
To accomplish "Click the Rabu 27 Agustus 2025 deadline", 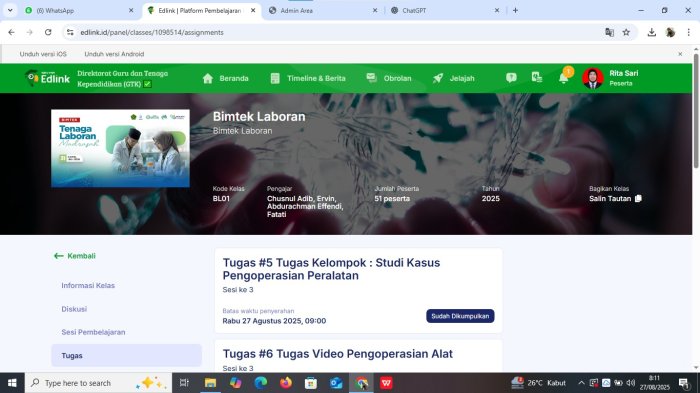I will (x=274, y=321).
